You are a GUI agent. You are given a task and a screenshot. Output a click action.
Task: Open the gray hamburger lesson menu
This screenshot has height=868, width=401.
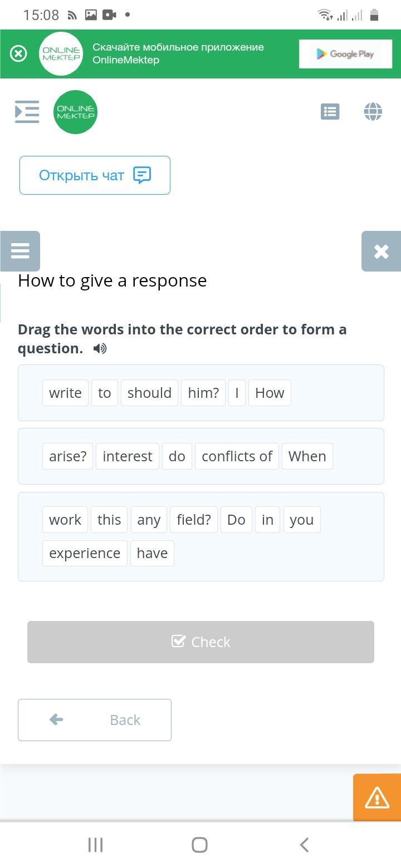point(20,251)
